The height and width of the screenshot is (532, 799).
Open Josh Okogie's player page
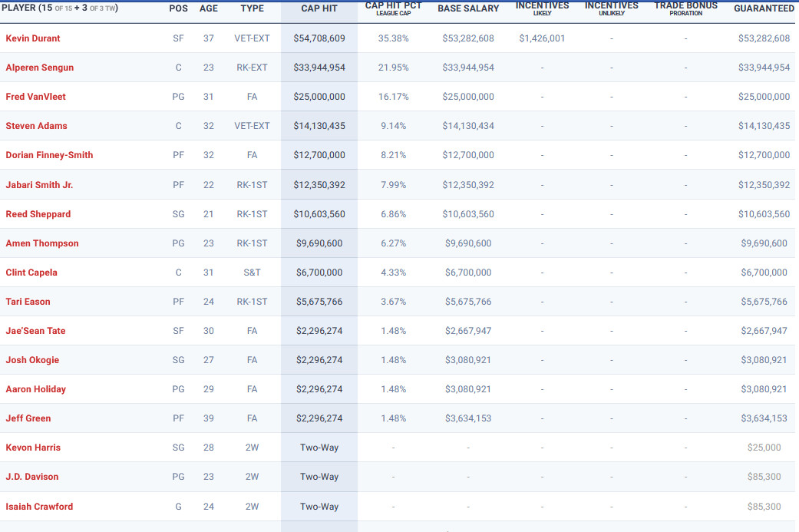click(x=32, y=360)
